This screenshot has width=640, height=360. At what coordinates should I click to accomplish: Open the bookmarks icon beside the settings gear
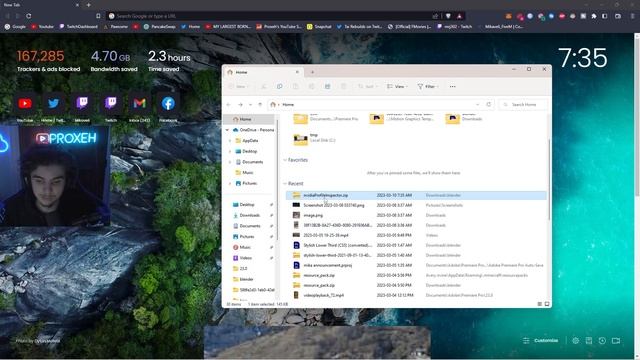click(x=589, y=340)
